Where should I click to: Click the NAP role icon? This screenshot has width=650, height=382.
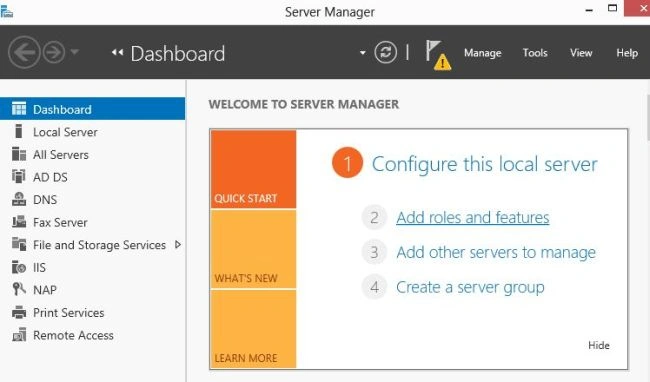point(19,289)
